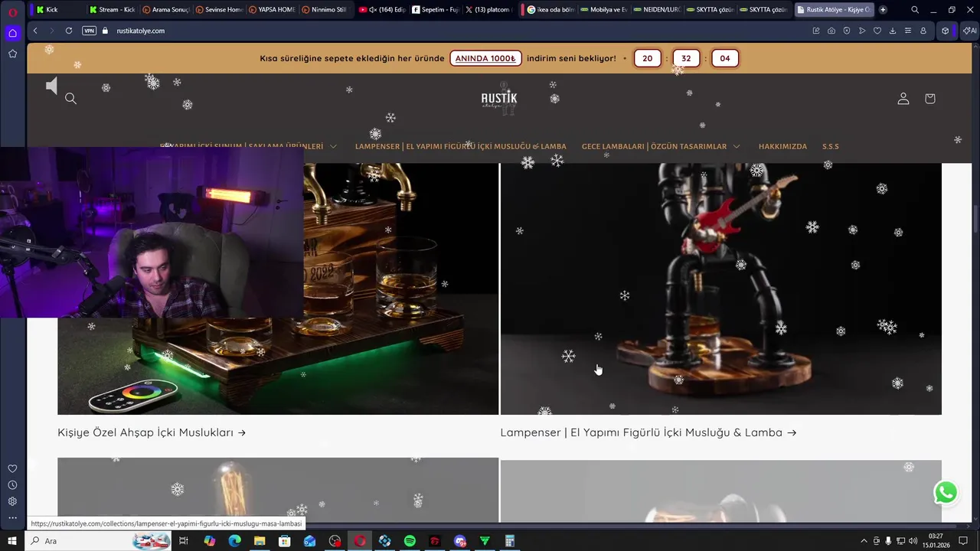Open File Explorer from taskbar
This screenshot has height=551, width=980.
tap(260, 541)
